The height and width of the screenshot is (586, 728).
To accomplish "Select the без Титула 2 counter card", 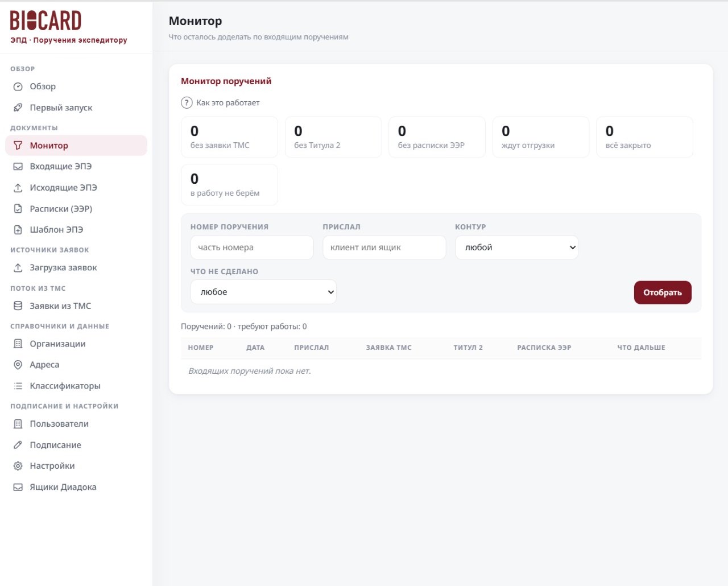I will pyautogui.click(x=333, y=137).
